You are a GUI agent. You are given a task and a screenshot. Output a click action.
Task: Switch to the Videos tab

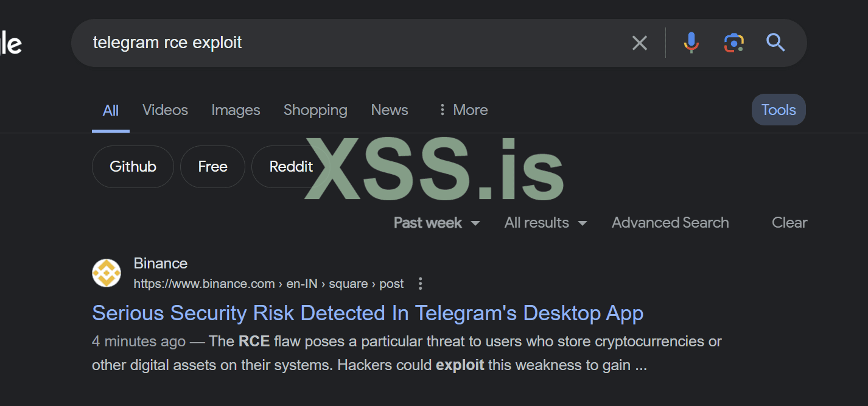[x=165, y=110]
